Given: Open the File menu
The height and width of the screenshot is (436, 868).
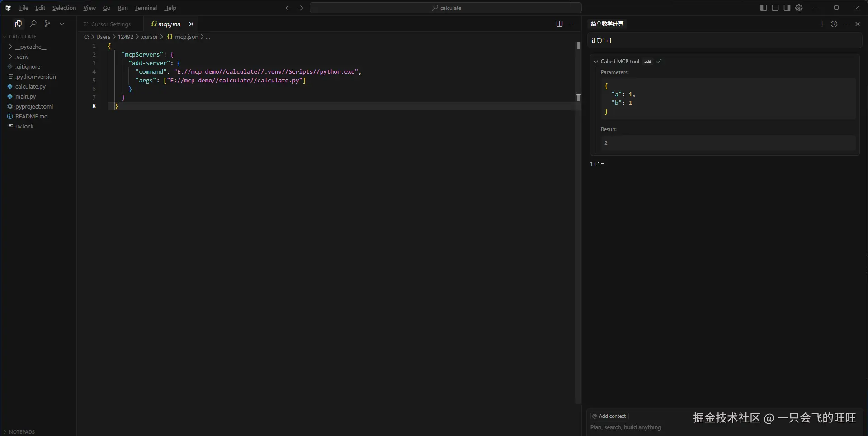Looking at the screenshot, I should point(24,8).
